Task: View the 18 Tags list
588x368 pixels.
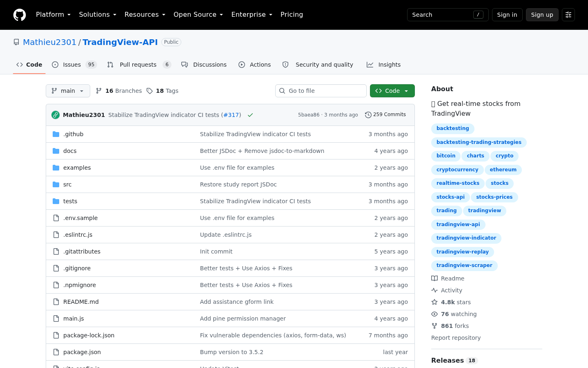Action: (x=163, y=91)
